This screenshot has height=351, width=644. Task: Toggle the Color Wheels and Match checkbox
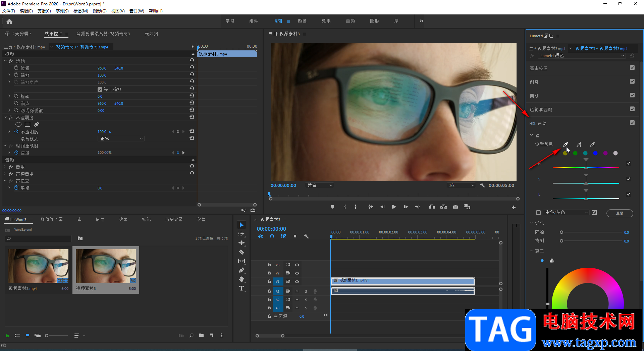[x=632, y=109]
